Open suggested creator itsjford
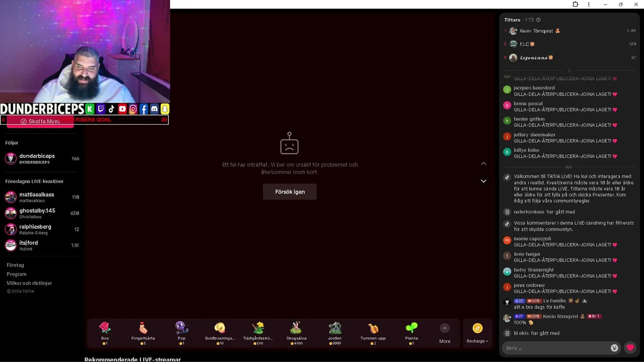Viewport: 644px width, 362px height. [42, 245]
